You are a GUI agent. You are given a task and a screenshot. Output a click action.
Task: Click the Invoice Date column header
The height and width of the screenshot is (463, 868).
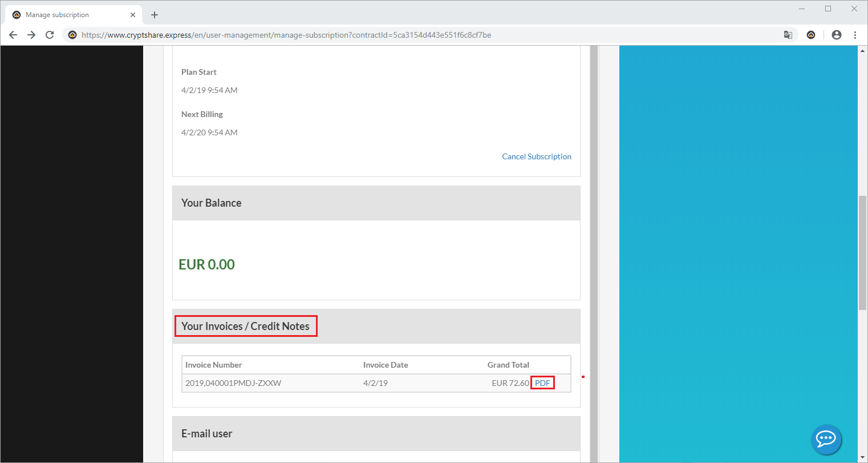386,365
